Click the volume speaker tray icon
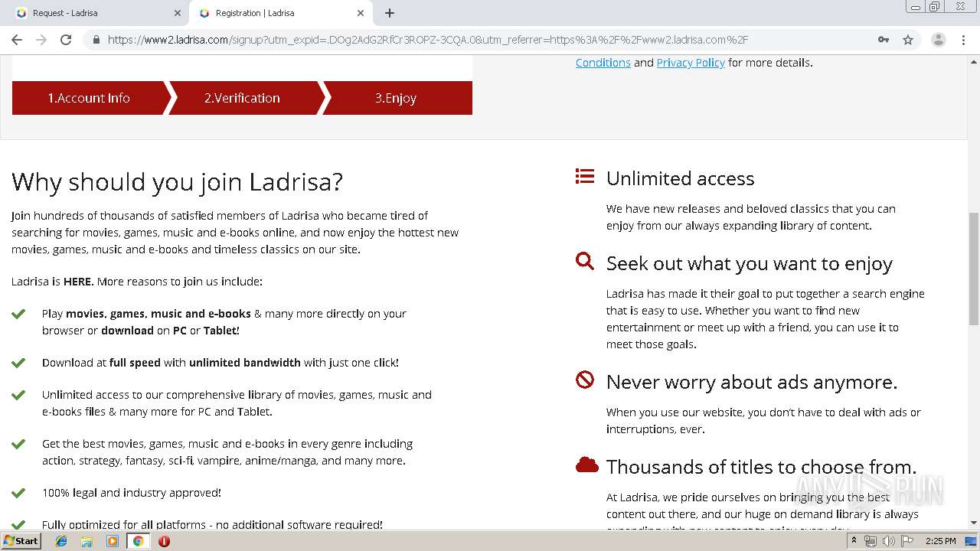Image resolution: width=980 pixels, height=551 pixels. click(888, 541)
